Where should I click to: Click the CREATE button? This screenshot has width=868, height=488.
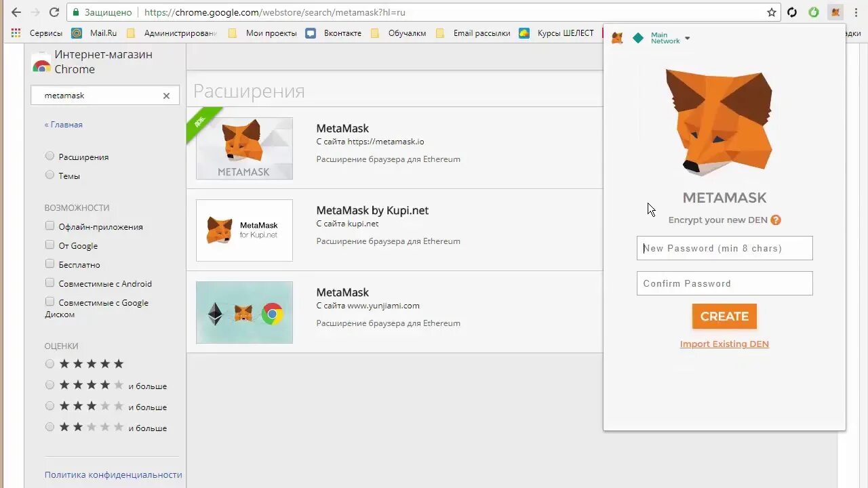[724, 317]
